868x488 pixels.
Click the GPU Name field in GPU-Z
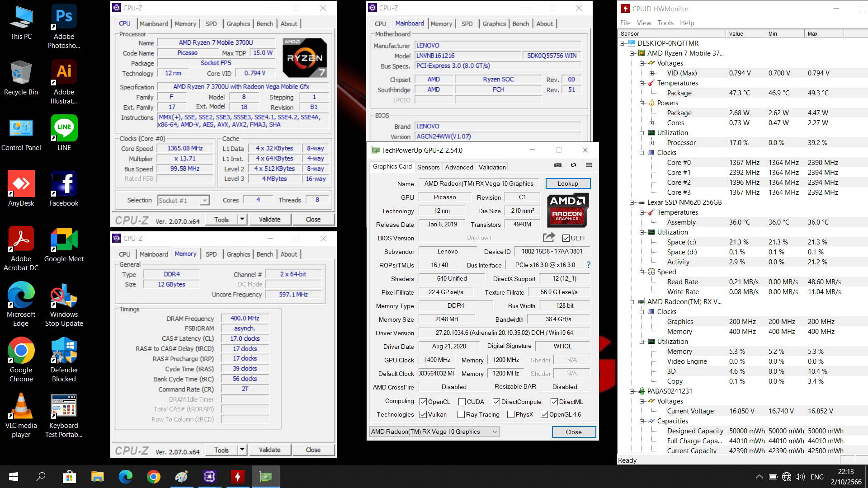click(x=478, y=183)
